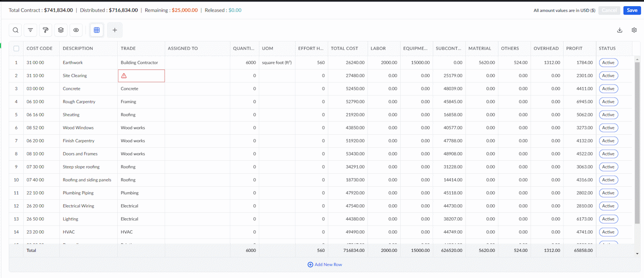
Task: Click subcontractor value 45118.00 for Plumbing Piping
Action: 448,193
